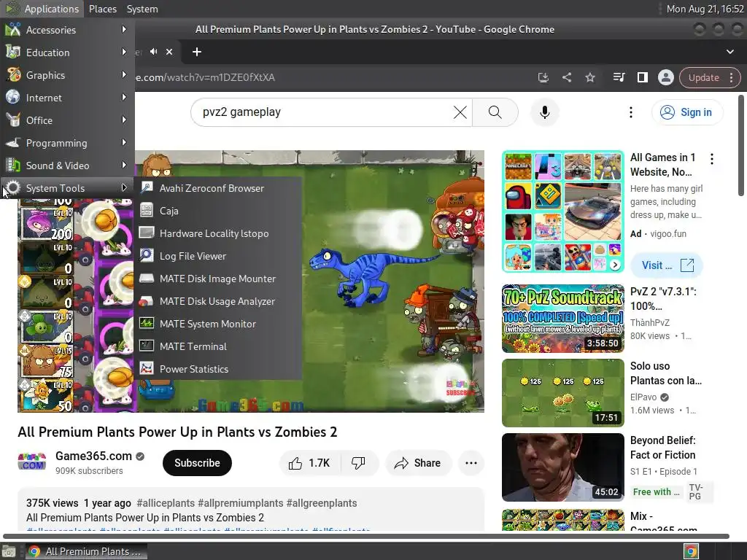This screenshot has width=747, height=560.
Task: Expand the Programming submenu
Action: [67, 143]
